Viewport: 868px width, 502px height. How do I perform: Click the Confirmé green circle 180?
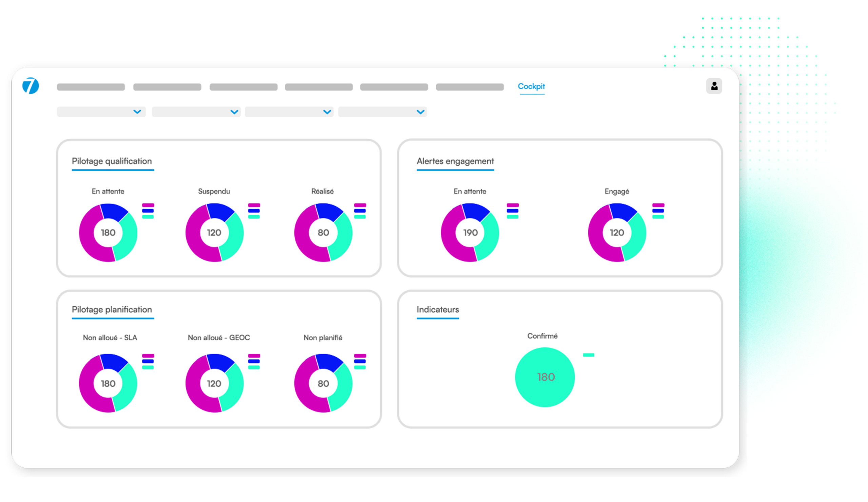[545, 377]
